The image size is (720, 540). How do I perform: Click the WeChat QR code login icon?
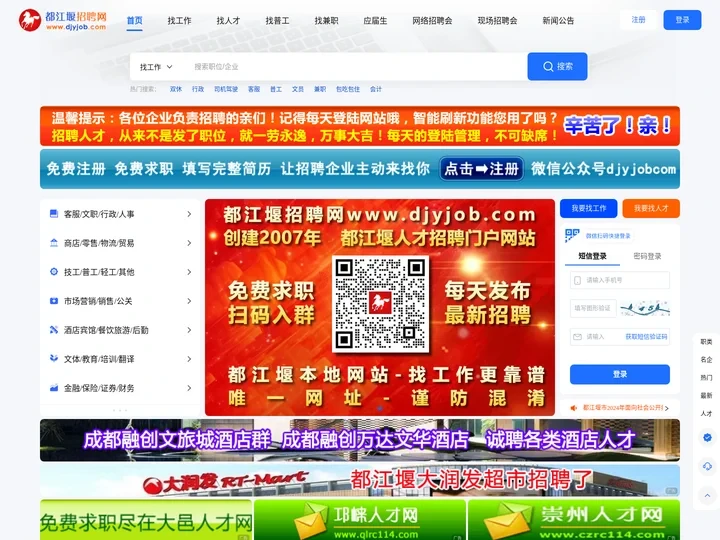click(x=572, y=236)
